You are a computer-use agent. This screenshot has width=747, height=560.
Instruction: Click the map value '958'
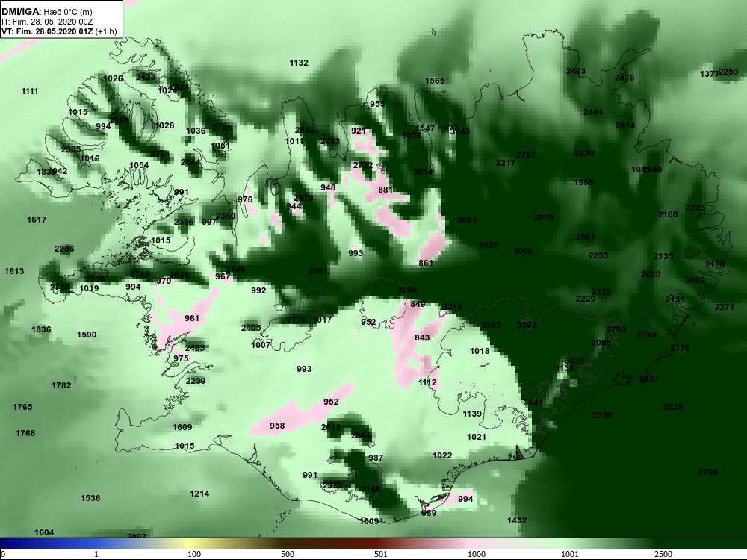coord(277,426)
